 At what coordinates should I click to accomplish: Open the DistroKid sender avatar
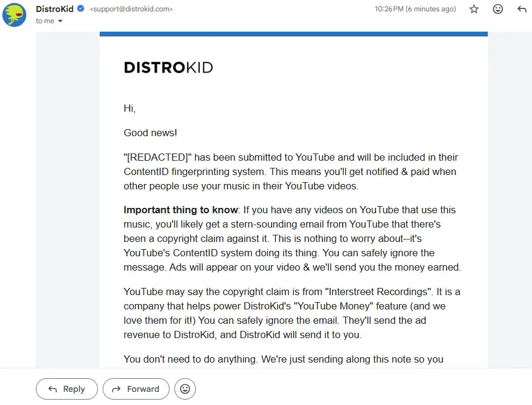pos(14,14)
